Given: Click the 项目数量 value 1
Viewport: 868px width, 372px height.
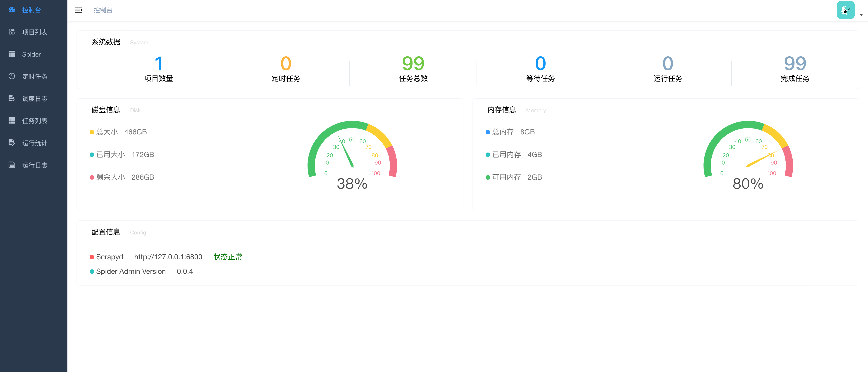Looking at the screenshot, I should (x=158, y=63).
